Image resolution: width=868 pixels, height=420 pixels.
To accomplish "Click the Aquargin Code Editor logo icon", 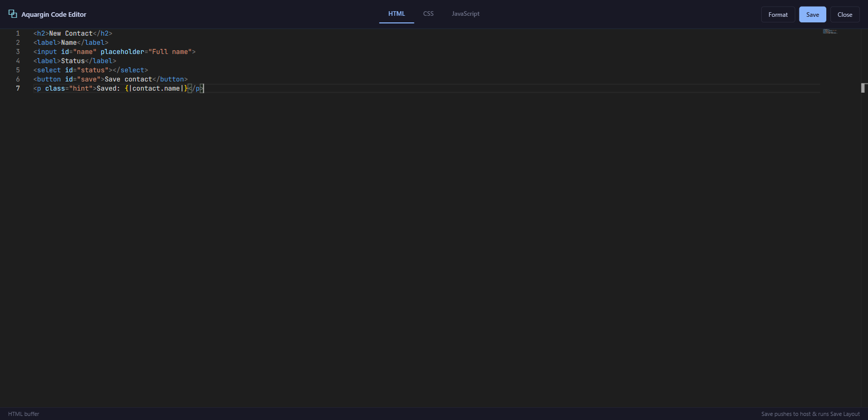I will click(13, 14).
